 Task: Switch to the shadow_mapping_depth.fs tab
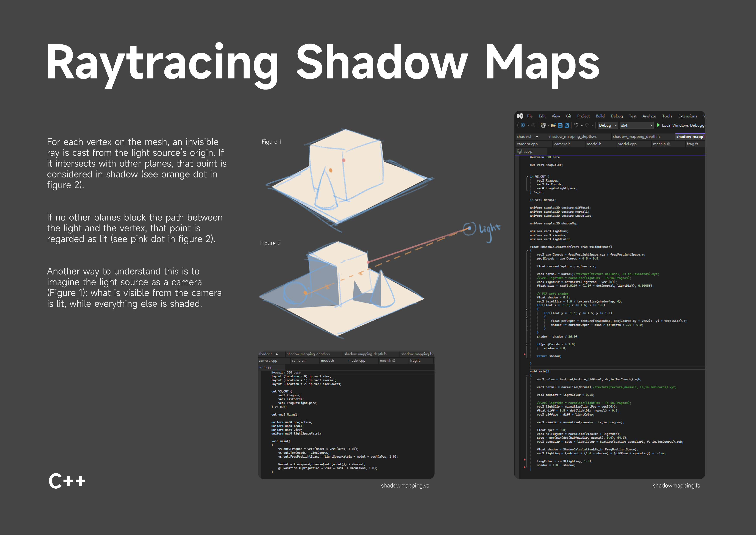pos(637,136)
